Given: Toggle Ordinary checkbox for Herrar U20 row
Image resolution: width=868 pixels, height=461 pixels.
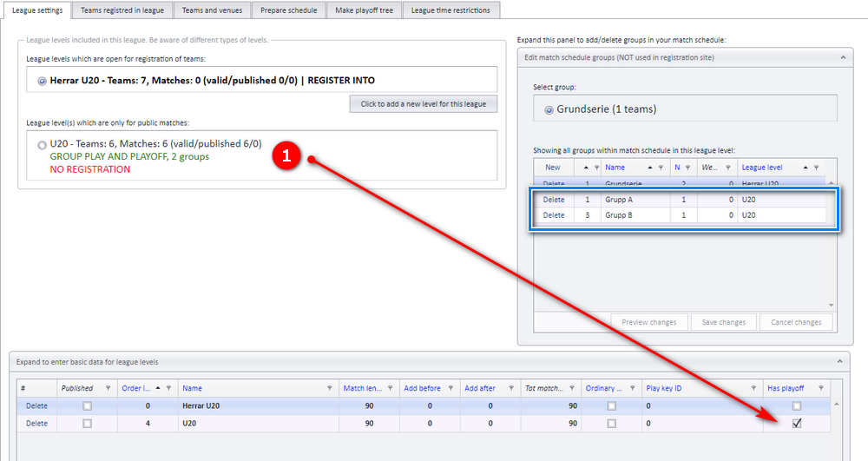Looking at the screenshot, I should pyautogui.click(x=611, y=405).
